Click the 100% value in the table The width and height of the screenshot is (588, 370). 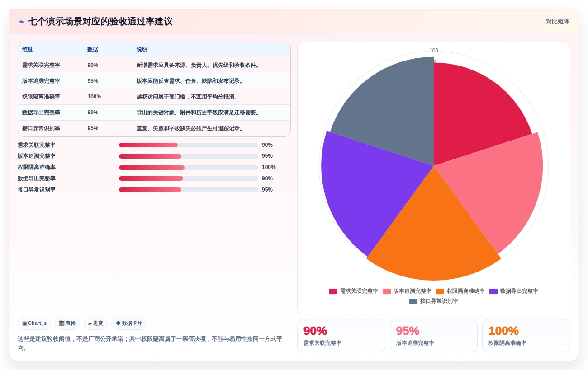pyautogui.click(x=95, y=97)
